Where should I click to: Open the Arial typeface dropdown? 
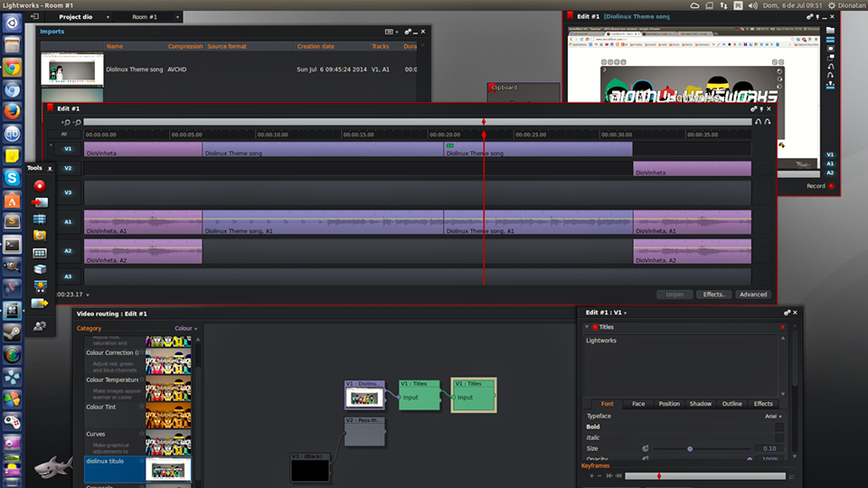coord(773,416)
